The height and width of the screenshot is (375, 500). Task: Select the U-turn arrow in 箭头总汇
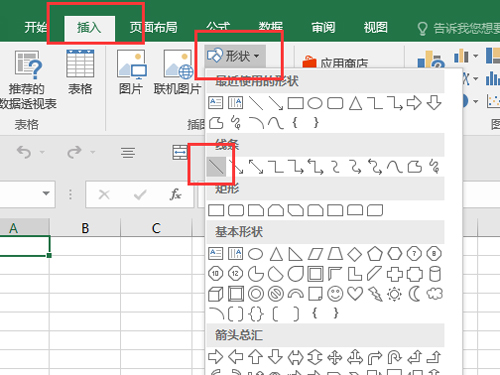pos(395,357)
